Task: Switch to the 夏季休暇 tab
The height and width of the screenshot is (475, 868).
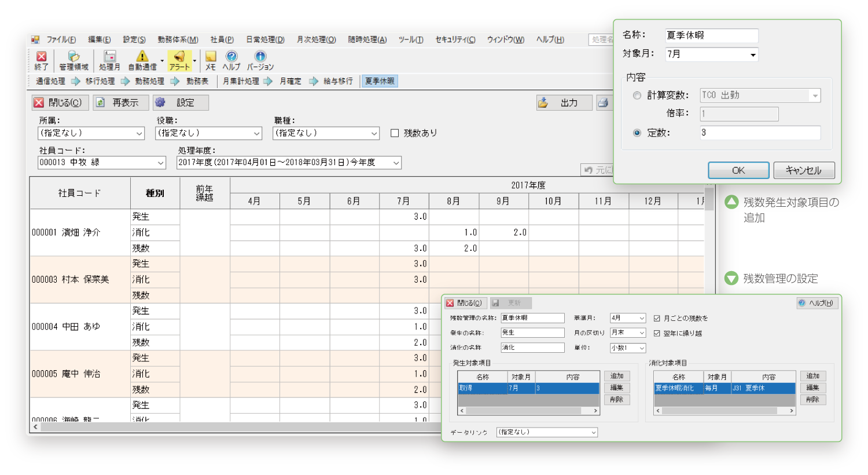Action: [x=379, y=81]
